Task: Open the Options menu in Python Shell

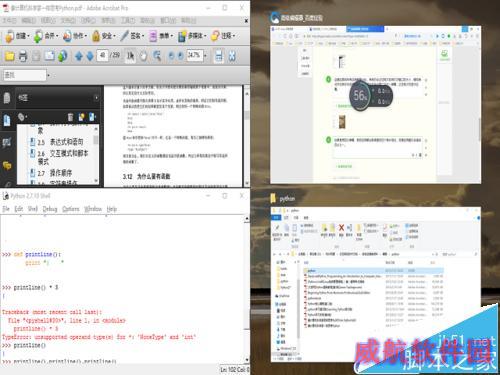Action: (71, 209)
